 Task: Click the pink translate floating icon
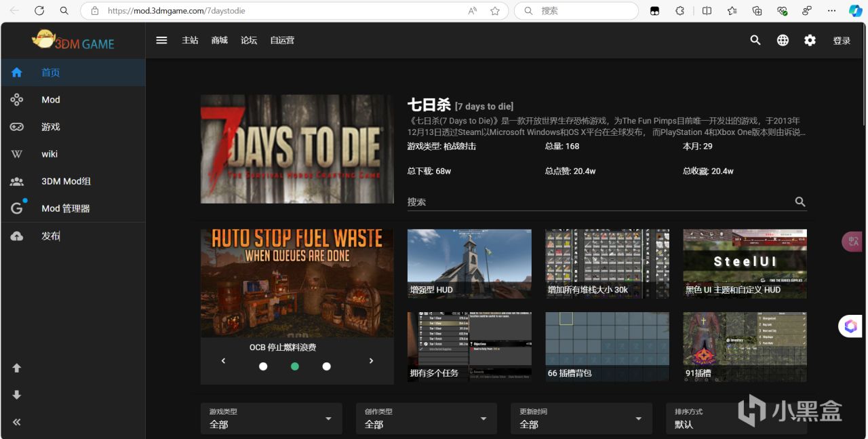(x=852, y=241)
